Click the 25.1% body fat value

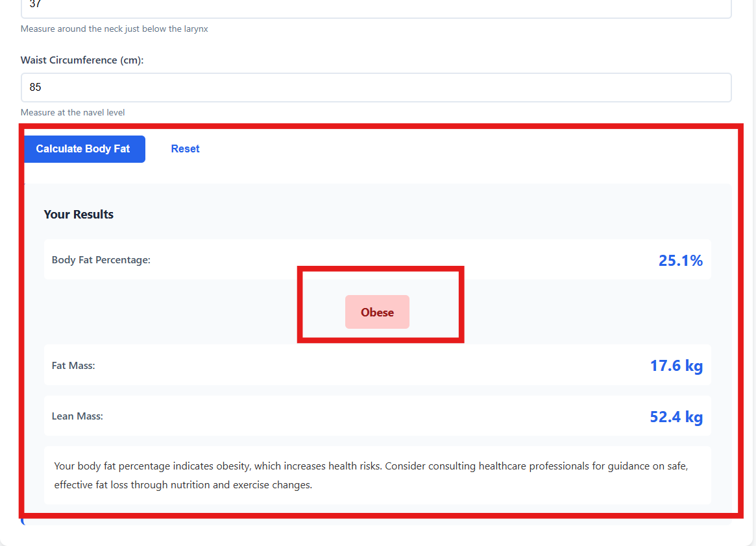click(680, 261)
